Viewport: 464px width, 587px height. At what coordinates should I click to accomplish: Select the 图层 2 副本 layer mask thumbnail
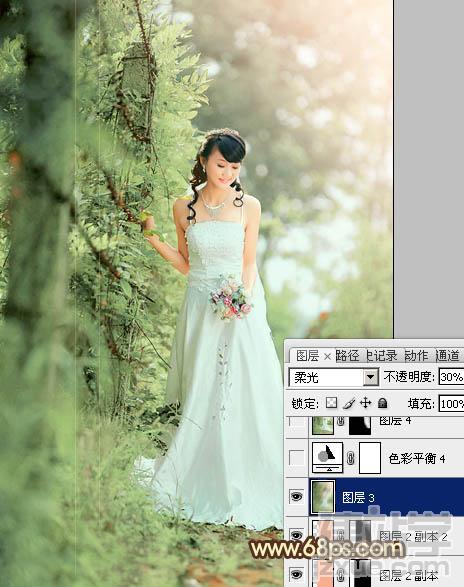point(360,573)
